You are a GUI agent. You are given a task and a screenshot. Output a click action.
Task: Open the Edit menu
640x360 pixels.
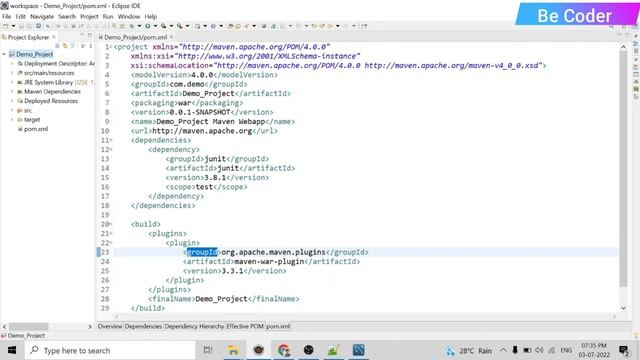(x=20, y=16)
